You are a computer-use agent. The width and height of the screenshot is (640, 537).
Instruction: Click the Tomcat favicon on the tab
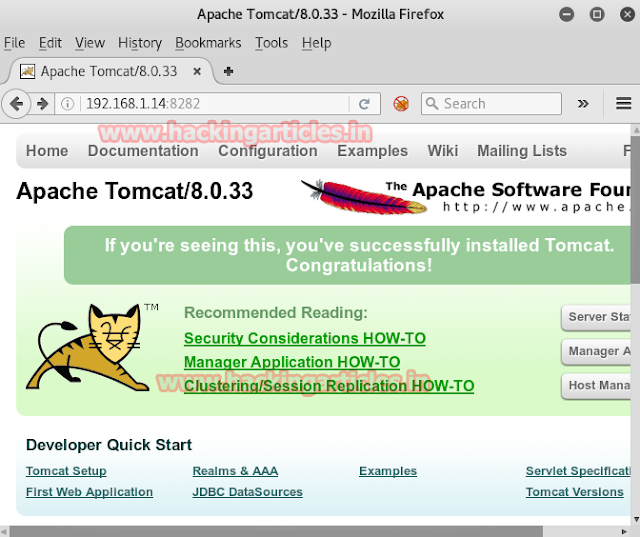(x=27, y=71)
